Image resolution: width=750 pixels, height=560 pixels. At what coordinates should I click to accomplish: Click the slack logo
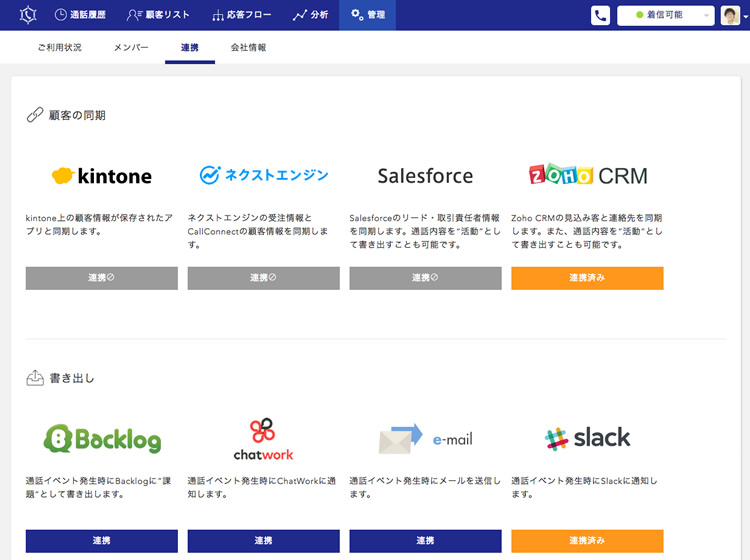point(587,438)
